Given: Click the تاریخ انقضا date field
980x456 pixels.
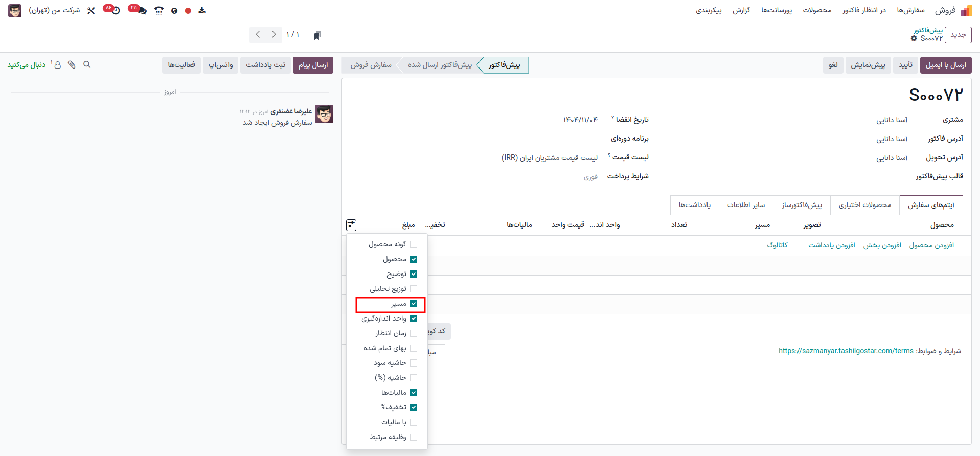Looking at the screenshot, I should pyautogui.click(x=580, y=120).
